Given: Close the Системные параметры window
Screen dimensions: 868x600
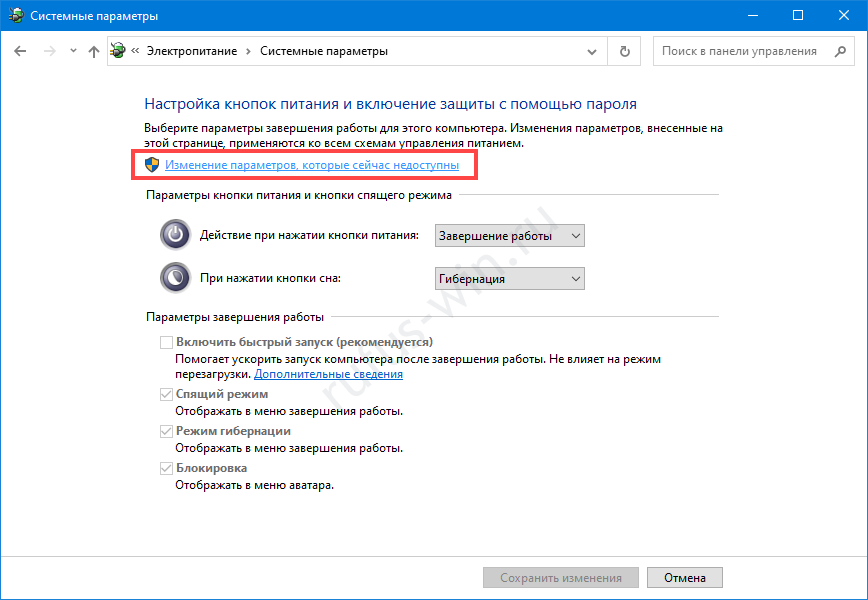Looking at the screenshot, I should point(844,15).
